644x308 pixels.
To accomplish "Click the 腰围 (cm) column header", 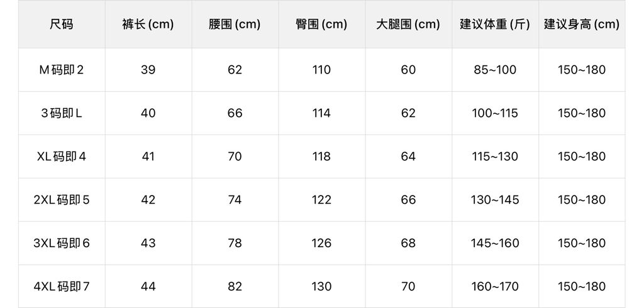I will click(x=235, y=25).
